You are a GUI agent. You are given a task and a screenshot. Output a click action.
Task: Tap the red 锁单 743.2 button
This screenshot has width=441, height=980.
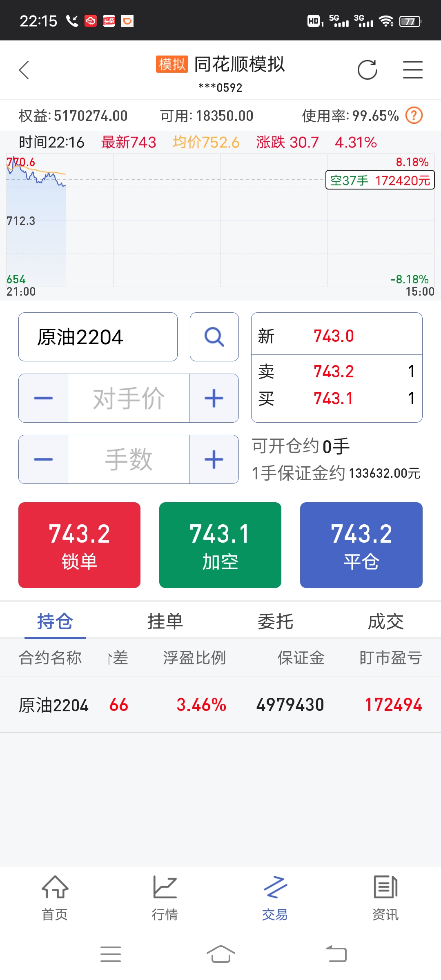point(80,545)
